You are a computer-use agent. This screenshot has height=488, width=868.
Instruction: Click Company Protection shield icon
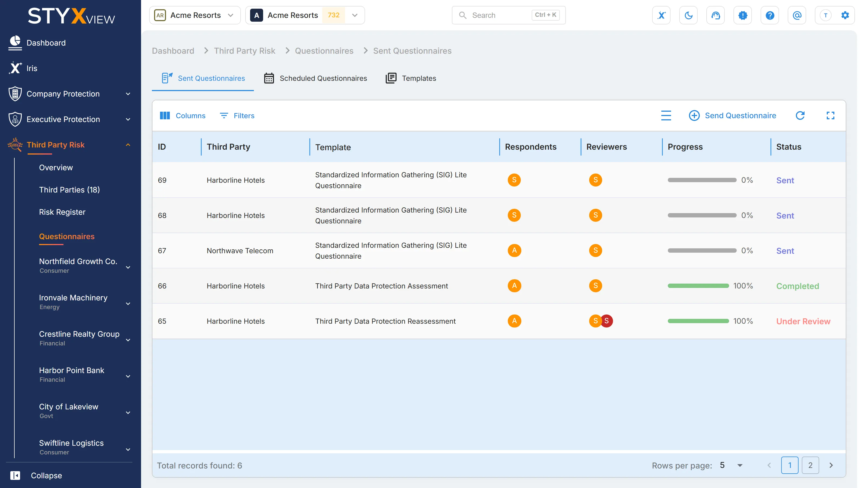click(x=15, y=94)
